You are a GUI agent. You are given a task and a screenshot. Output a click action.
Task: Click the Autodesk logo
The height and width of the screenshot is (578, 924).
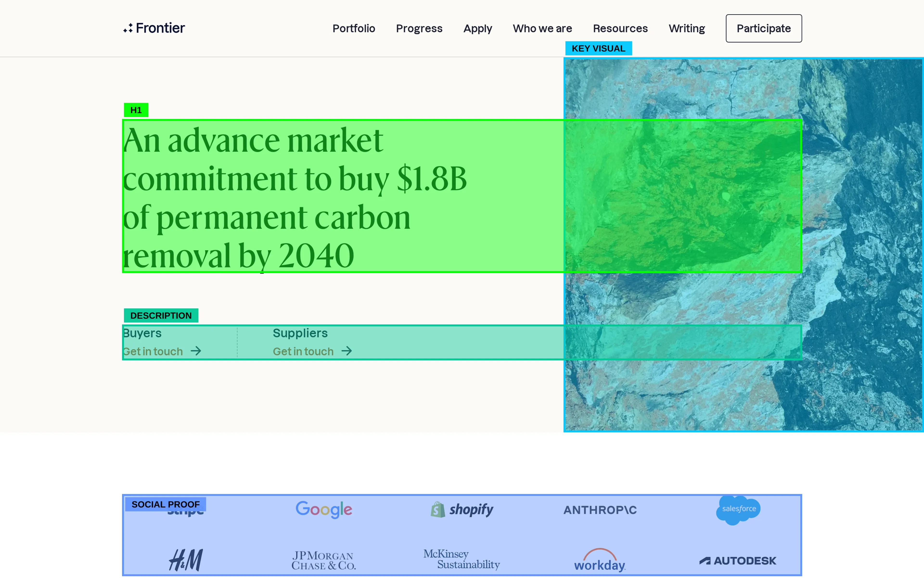(738, 561)
